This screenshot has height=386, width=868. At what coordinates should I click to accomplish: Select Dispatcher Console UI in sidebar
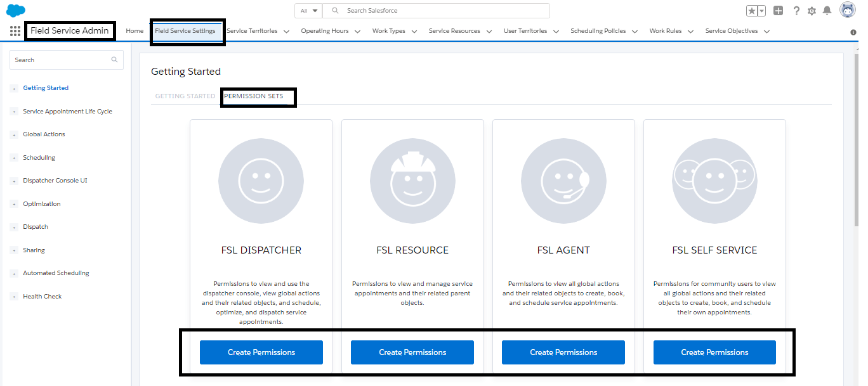(55, 181)
